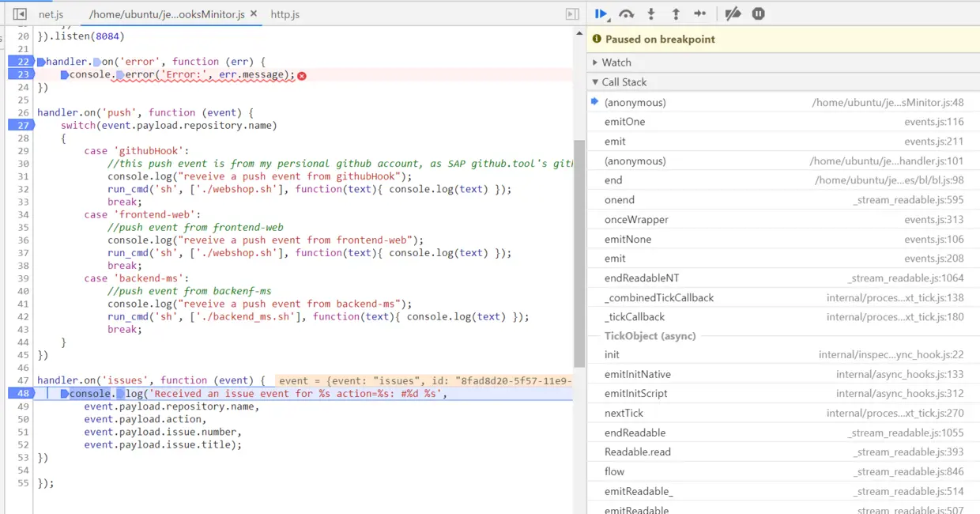Click the single Step arrow icon

point(700,13)
